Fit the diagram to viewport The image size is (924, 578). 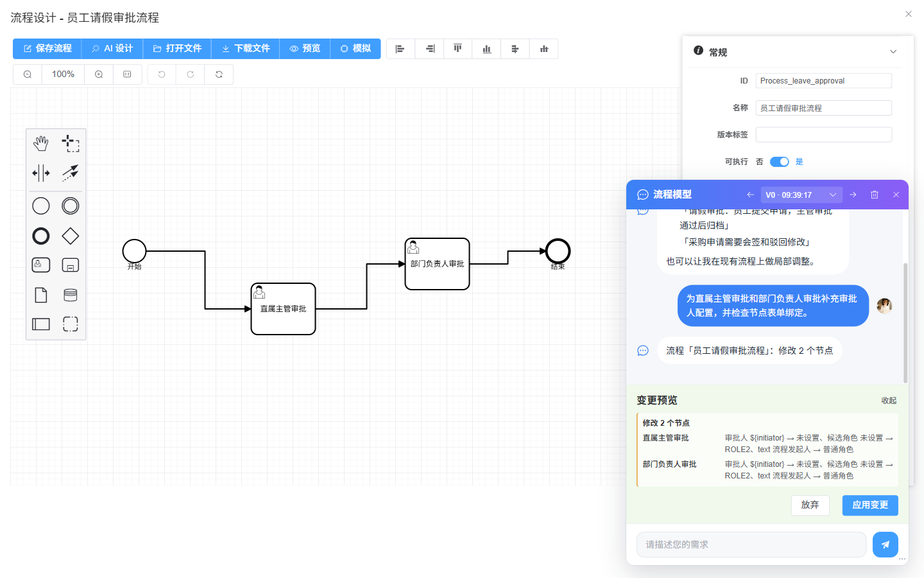pyautogui.click(x=127, y=74)
